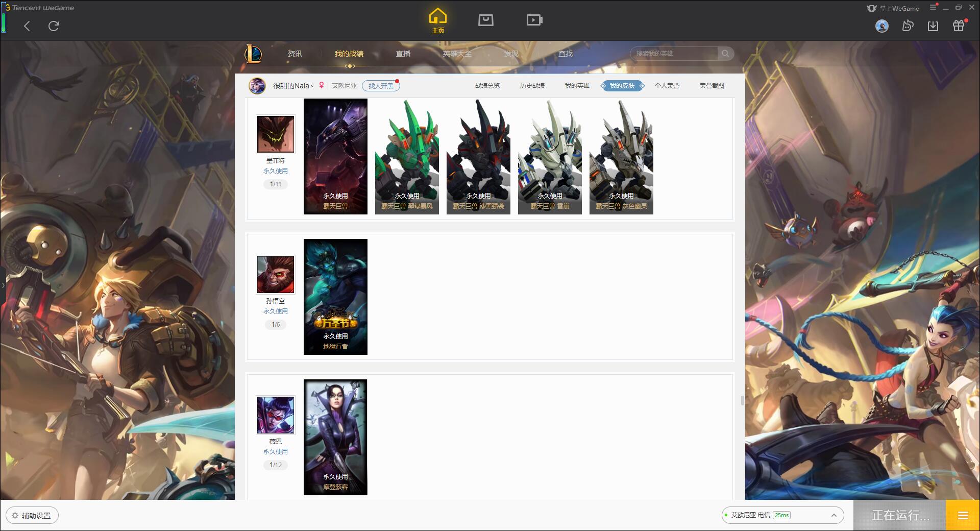This screenshot has height=531, width=980.
Task: Open the 战绩总览 sub-tab
Action: (487, 86)
